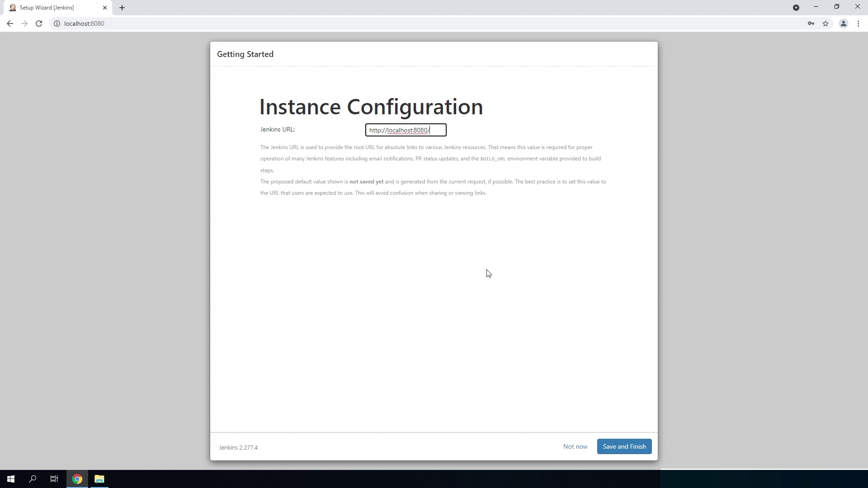Viewport: 868px width, 488px height.
Task: Open a new browser tab
Action: click(x=122, y=8)
